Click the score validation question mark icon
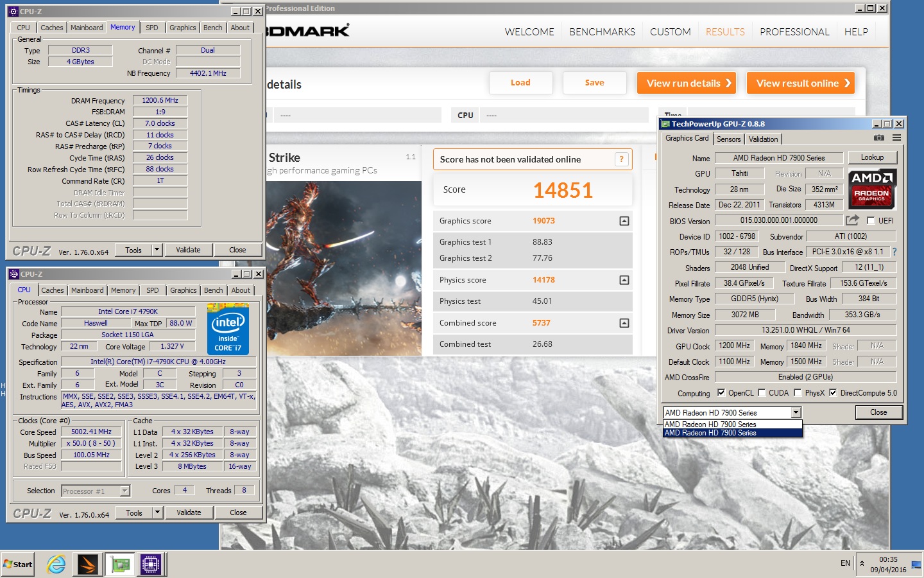The width and height of the screenshot is (924, 578). [x=621, y=159]
